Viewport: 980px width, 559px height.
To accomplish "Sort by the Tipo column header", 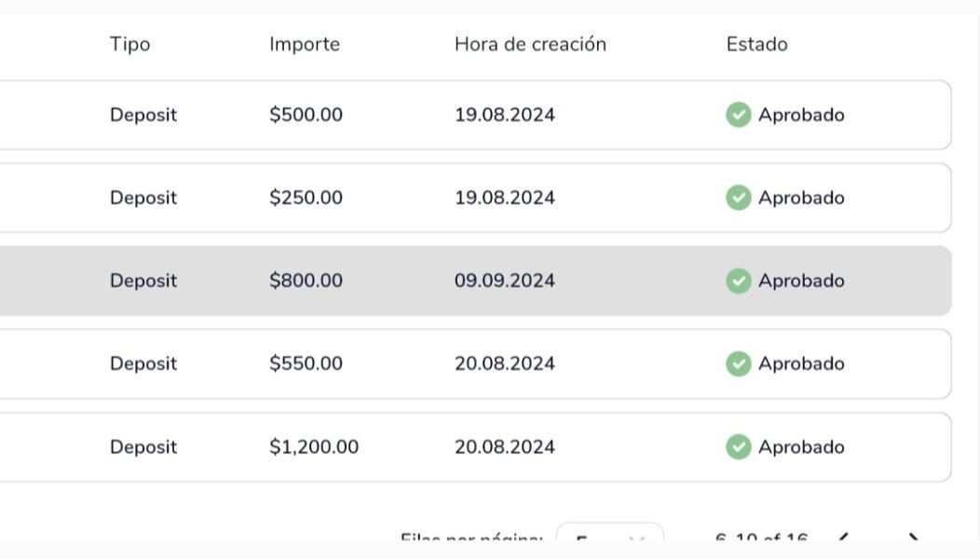I will click(130, 45).
